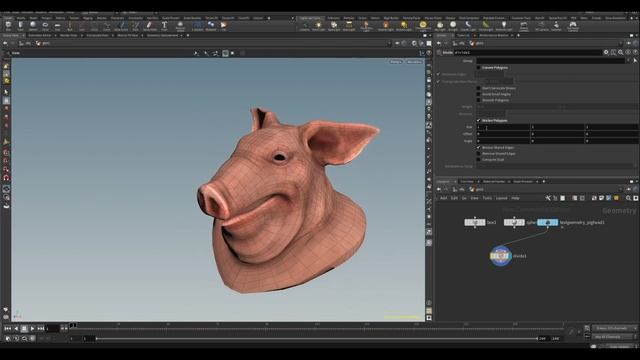Click the parameter search magnifier icon
This screenshot has height=360, width=640.
(x=620, y=52)
